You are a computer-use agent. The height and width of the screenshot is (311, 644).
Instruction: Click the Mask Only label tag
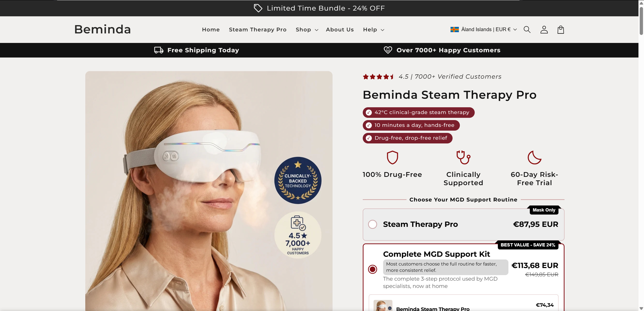544,210
